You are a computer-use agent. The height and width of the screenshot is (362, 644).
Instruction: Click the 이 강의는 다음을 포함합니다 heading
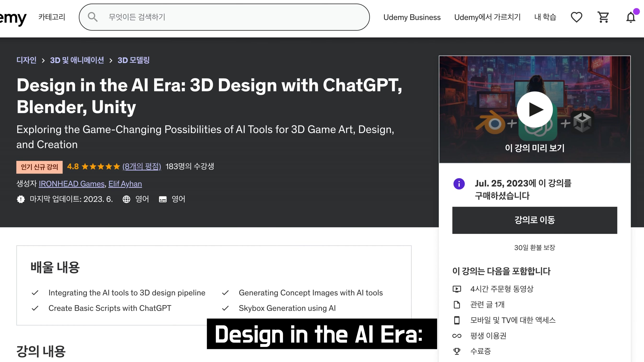(501, 271)
